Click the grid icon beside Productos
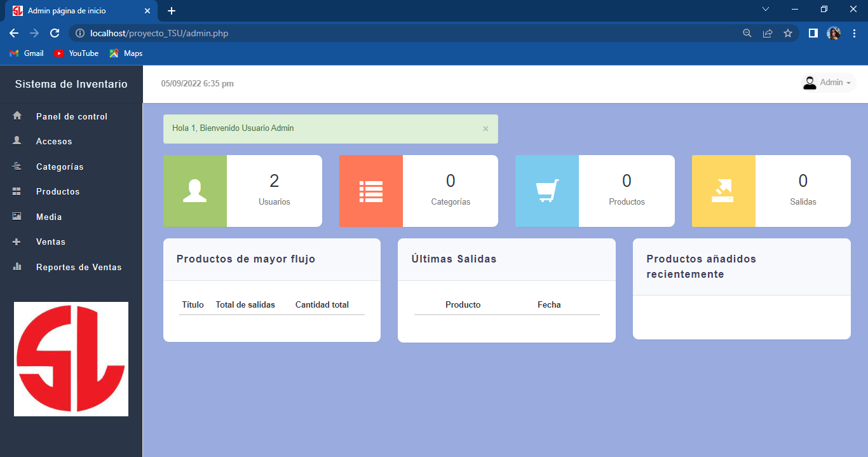868x457 pixels. coord(17,191)
